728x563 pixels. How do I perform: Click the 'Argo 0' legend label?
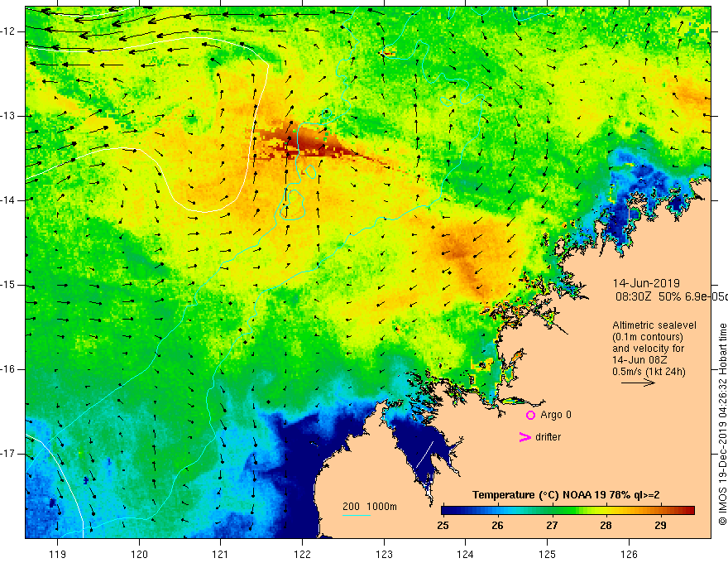556,415
